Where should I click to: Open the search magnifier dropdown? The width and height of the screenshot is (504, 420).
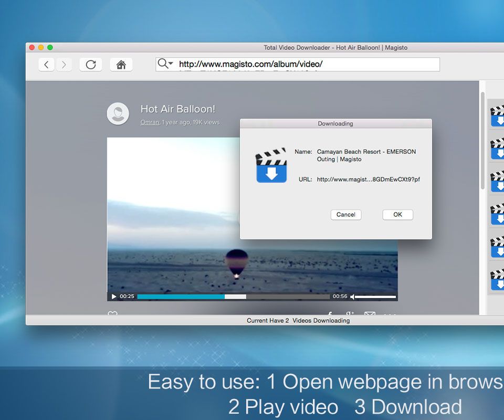point(165,64)
